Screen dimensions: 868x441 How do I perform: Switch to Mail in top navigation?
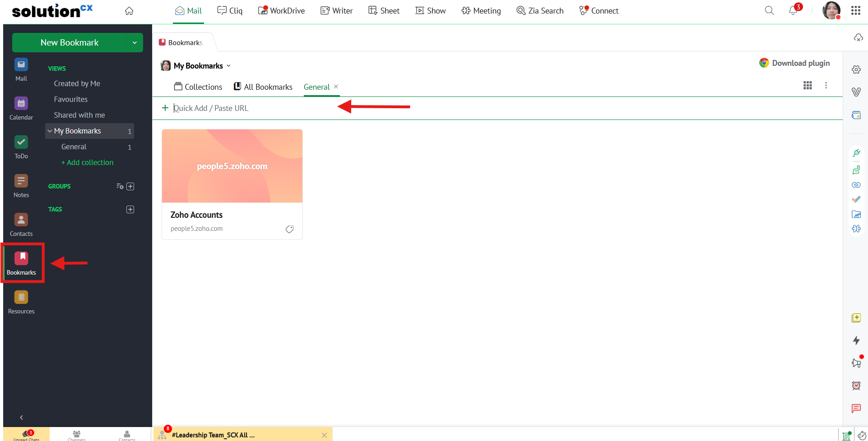click(189, 11)
